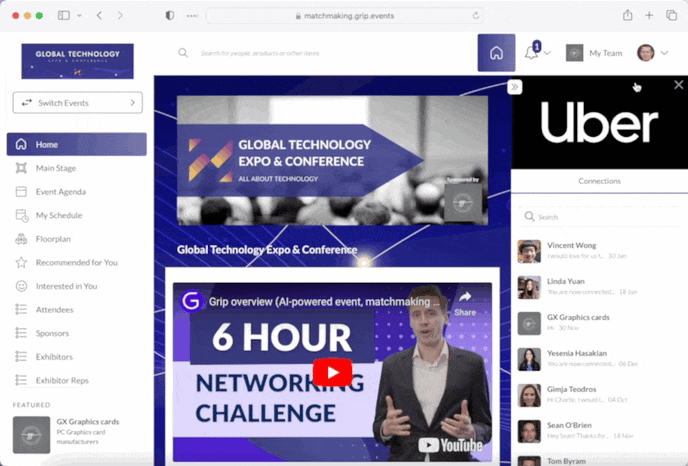Click the Main Stage icon
688x466 pixels.
pyautogui.click(x=21, y=168)
